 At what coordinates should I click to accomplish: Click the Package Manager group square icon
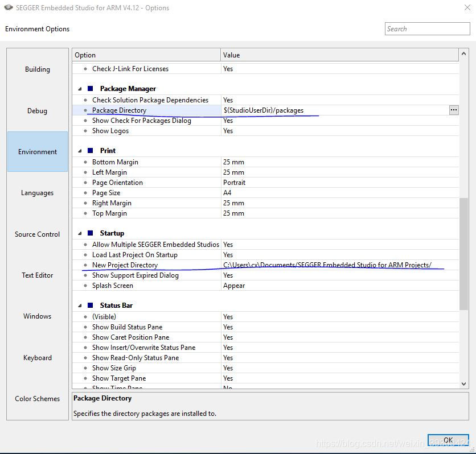tap(90, 89)
